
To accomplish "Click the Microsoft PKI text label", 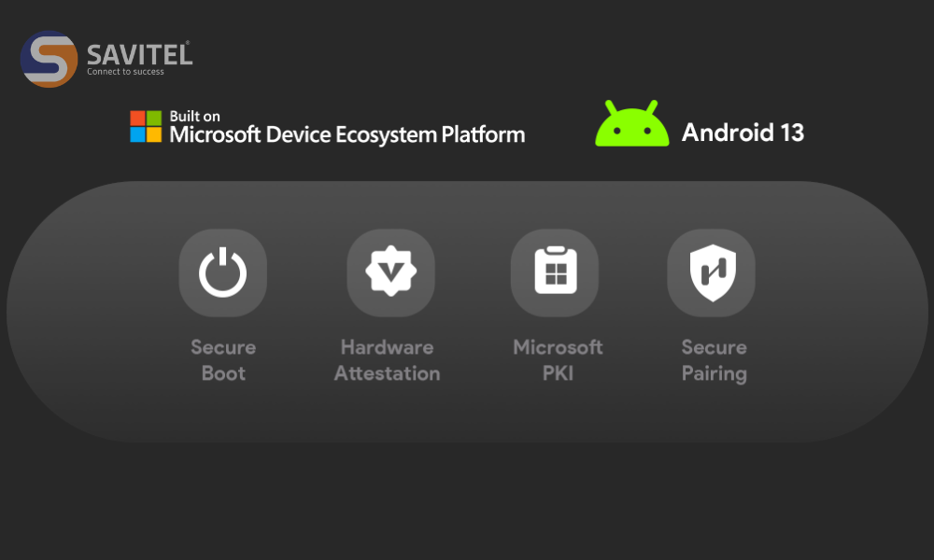I will [x=557, y=360].
